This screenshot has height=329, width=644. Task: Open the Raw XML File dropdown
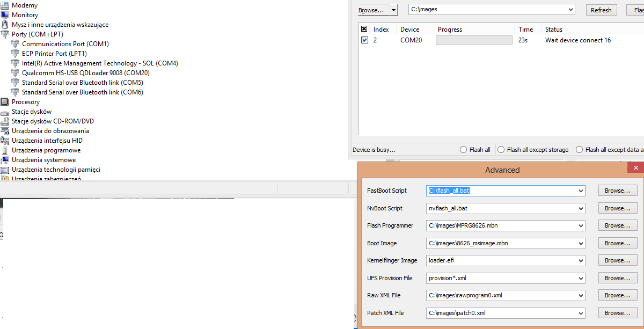click(581, 296)
